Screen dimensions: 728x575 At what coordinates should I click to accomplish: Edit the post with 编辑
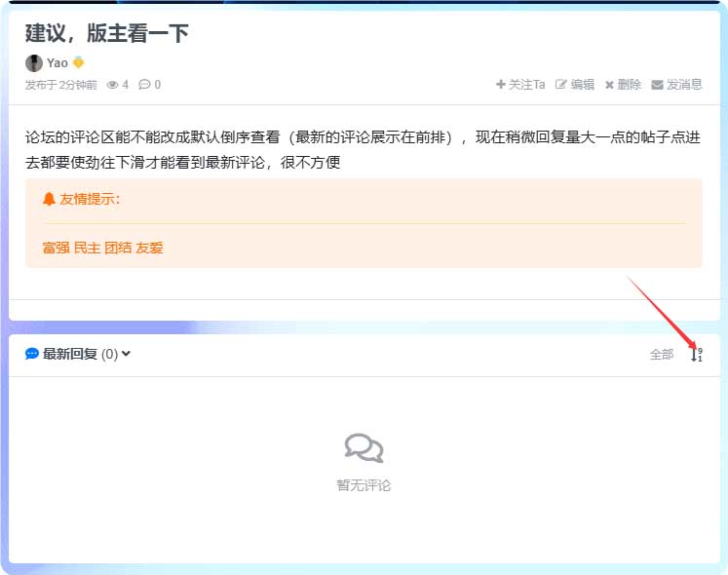(x=575, y=85)
